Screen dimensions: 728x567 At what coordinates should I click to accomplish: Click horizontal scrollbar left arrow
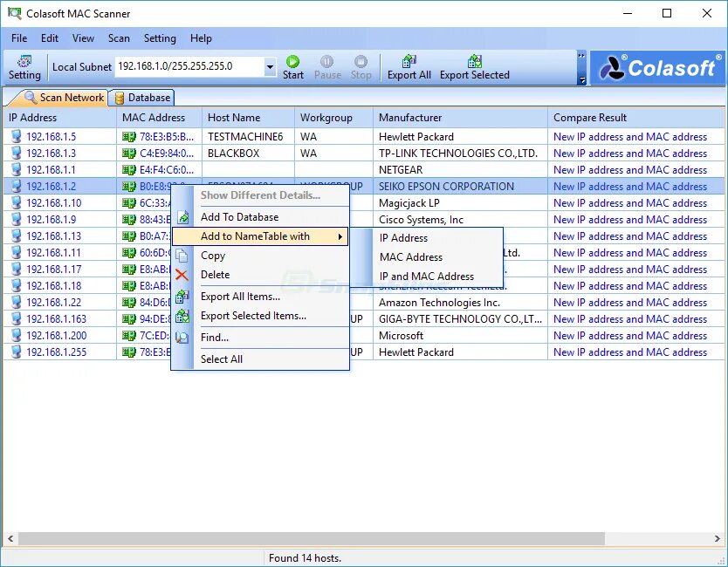point(10,539)
